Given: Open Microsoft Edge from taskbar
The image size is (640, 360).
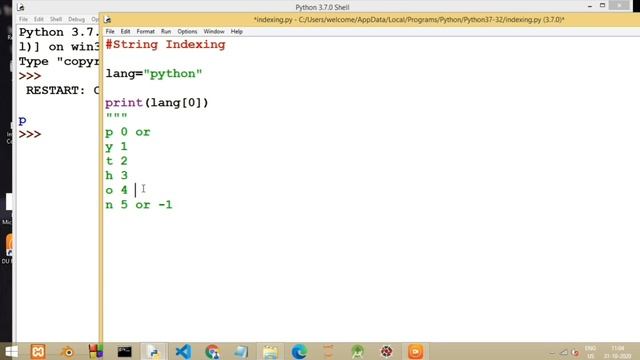Looking at the screenshot, I should [x=299, y=351].
